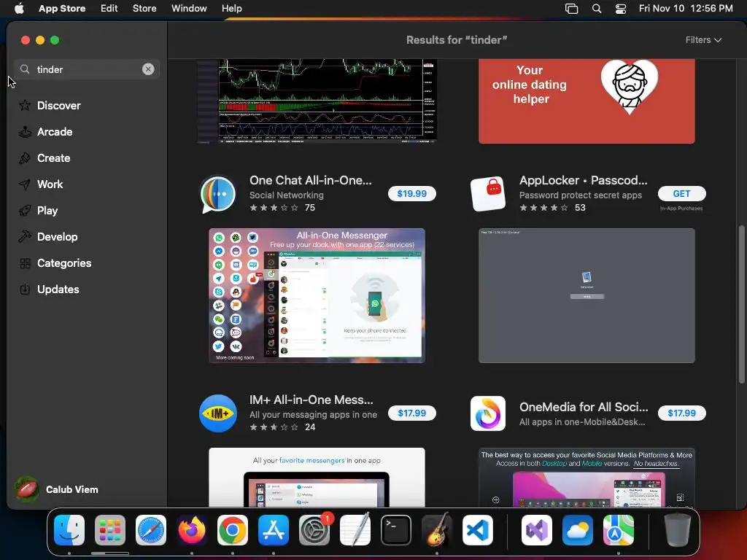The width and height of the screenshot is (747, 560).
Task: Launch Finder from the Dock
Action: point(69,530)
